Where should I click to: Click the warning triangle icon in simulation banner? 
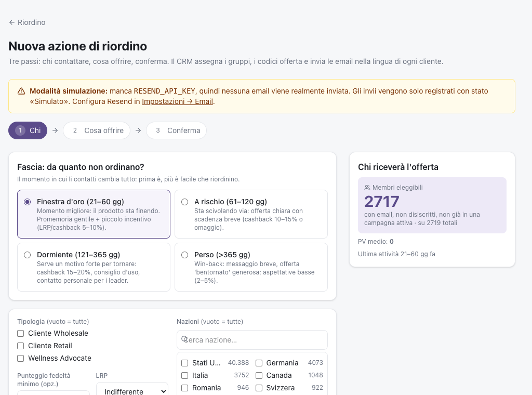[21, 91]
